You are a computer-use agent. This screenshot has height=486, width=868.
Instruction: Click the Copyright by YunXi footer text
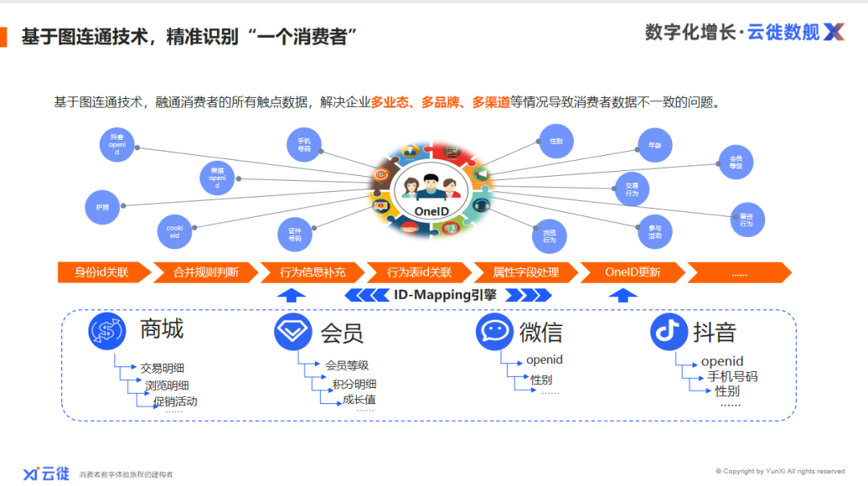(780, 472)
